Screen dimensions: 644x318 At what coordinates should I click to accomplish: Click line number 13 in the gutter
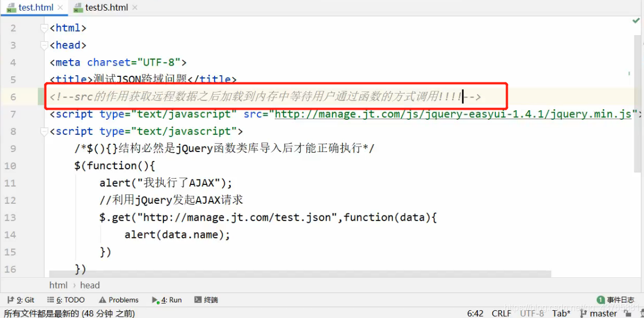(10, 218)
